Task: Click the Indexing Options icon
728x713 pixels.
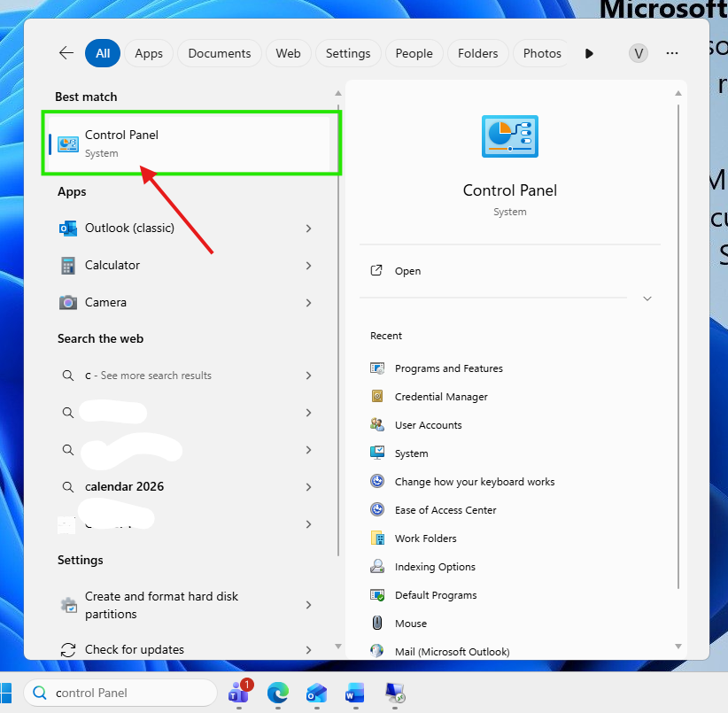Action: click(377, 566)
